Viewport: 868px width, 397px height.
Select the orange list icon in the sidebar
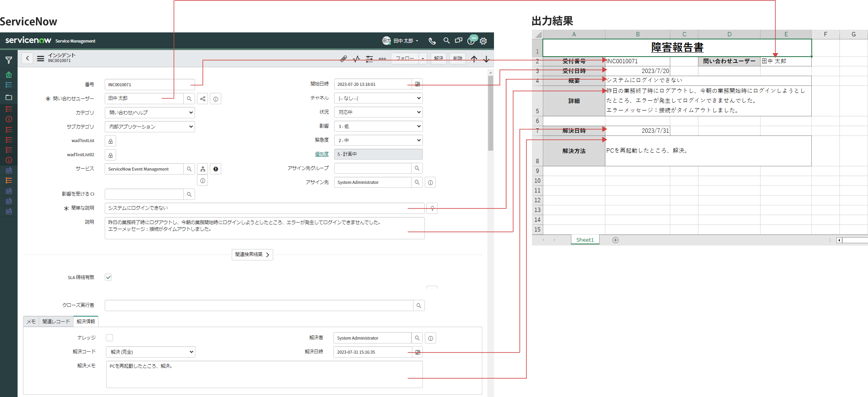(9, 180)
